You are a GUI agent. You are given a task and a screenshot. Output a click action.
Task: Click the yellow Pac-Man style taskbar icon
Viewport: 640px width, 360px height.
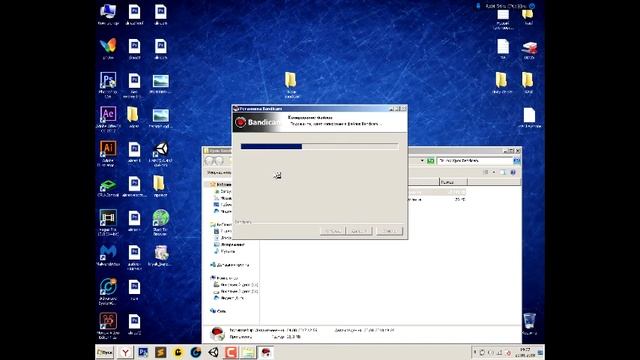pyautogui.click(x=178, y=352)
